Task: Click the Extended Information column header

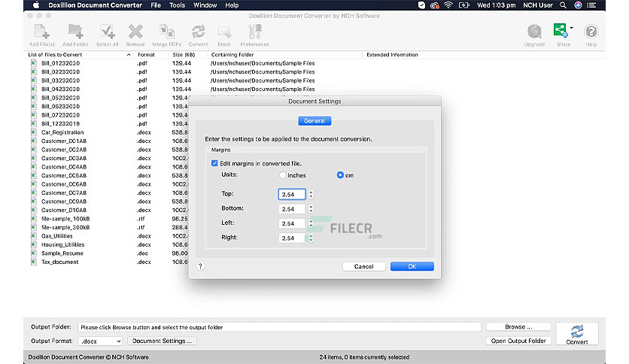Action: tap(392, 54)
